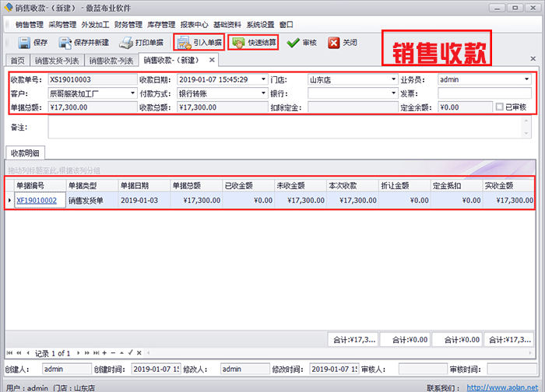Add new record with navigator plus button

click(103, 352)
